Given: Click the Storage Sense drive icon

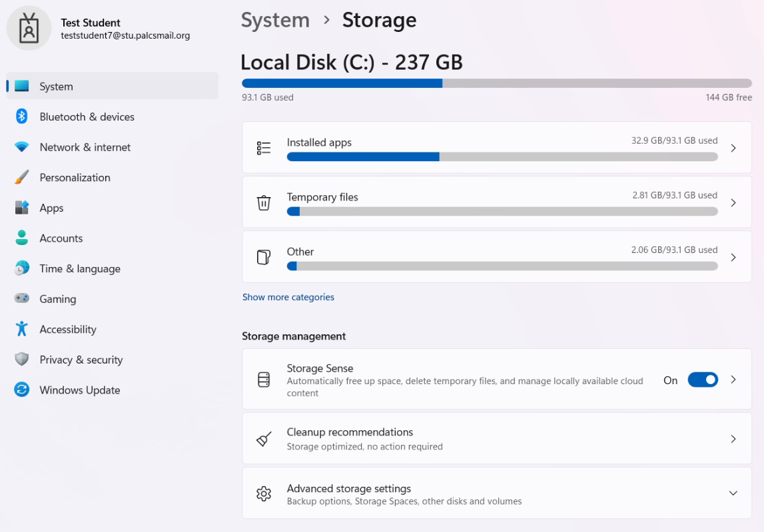Looking at the screenshot, I should pyautogui.click(x=264, y=379).
